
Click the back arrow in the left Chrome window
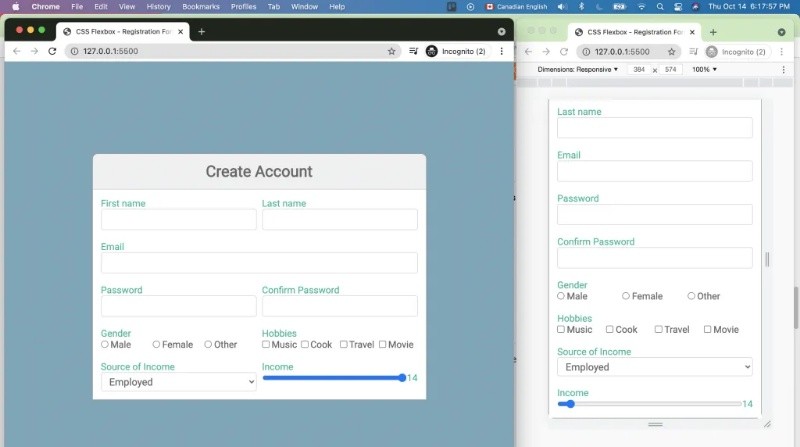17,51
